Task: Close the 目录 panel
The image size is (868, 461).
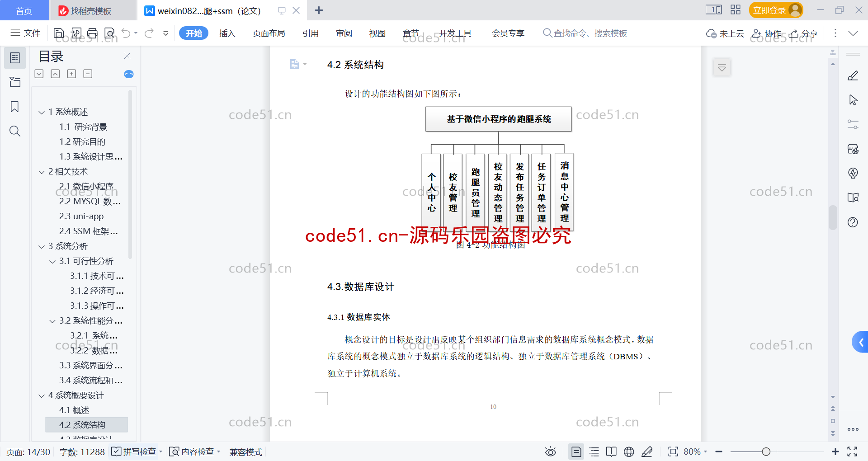Action: [127, 56]
